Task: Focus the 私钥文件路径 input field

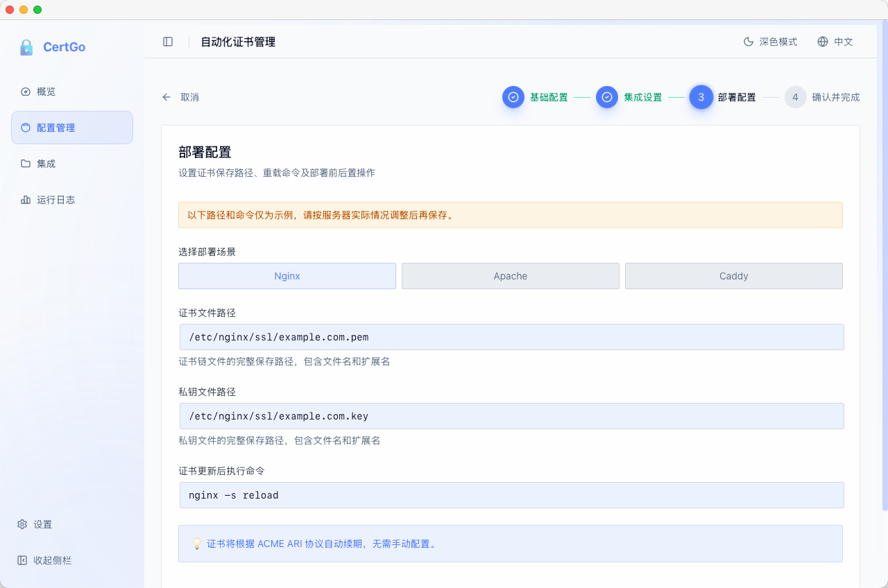Action: (x=512, y=416)
